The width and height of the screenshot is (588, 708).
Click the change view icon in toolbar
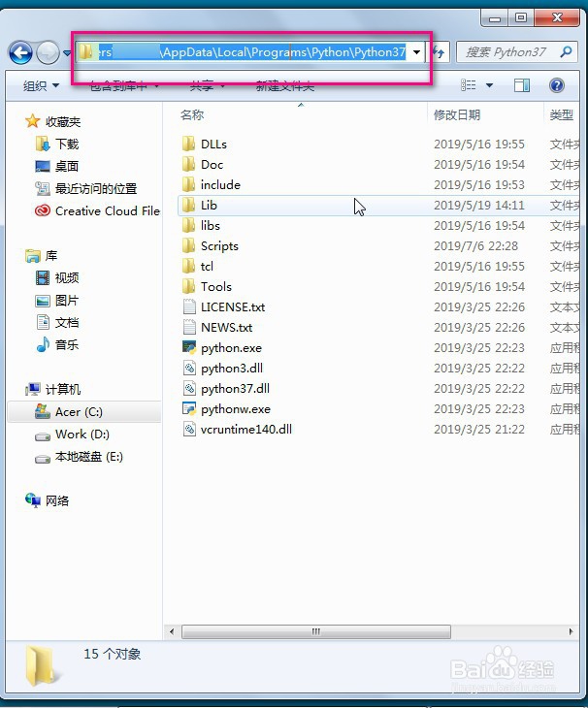pos(469,85)
